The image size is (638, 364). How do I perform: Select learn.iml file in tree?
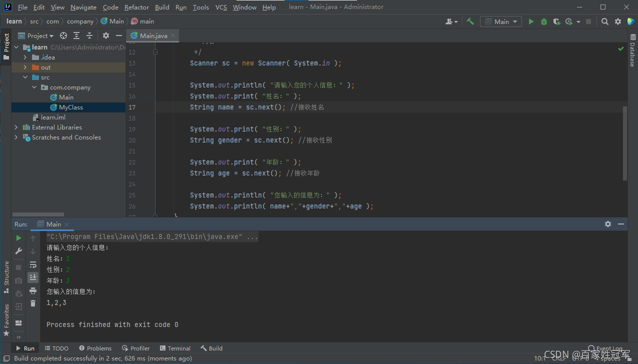tap(53, 117)
